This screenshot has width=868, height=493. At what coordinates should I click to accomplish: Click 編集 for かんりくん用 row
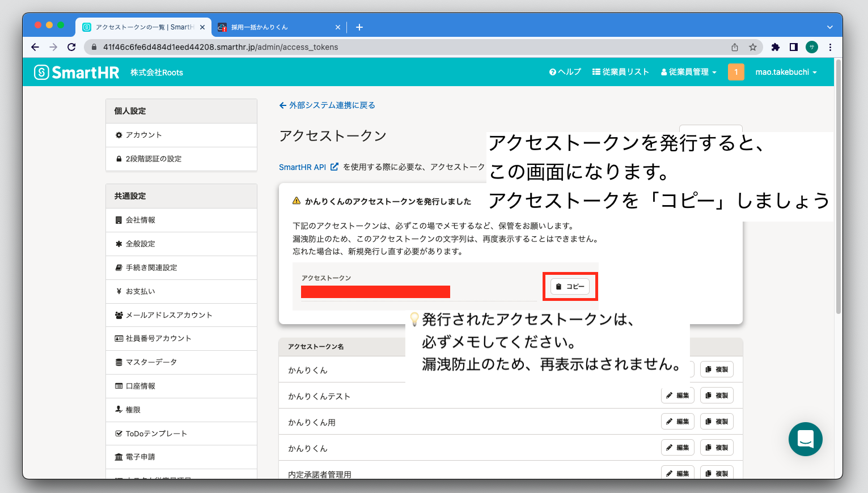678,422
